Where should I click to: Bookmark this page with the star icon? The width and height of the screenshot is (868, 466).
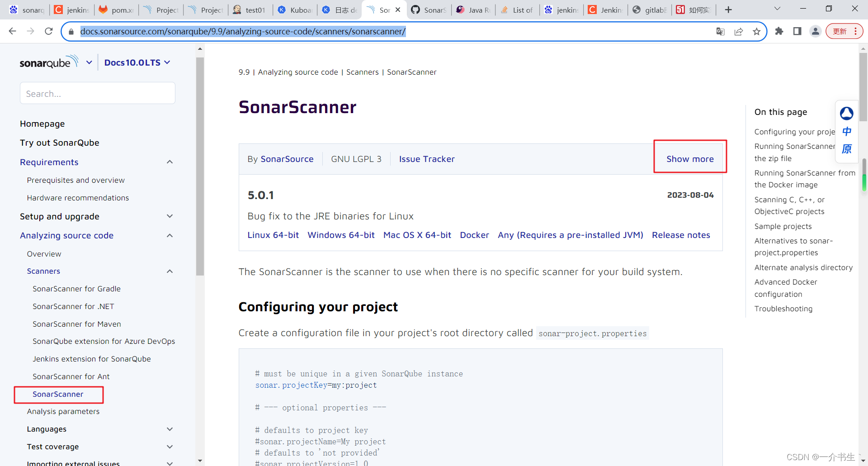757,31
